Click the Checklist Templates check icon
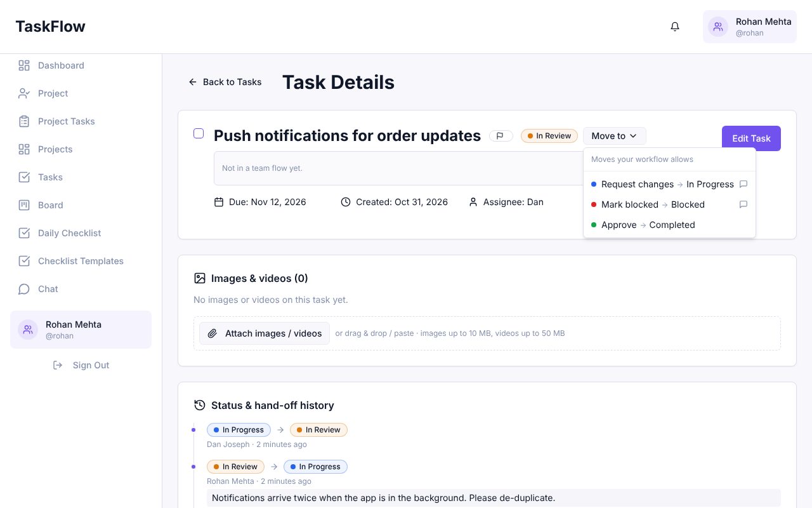Image resolution: width=812 pixels, height=508 pixels. [x=24, y=261]
